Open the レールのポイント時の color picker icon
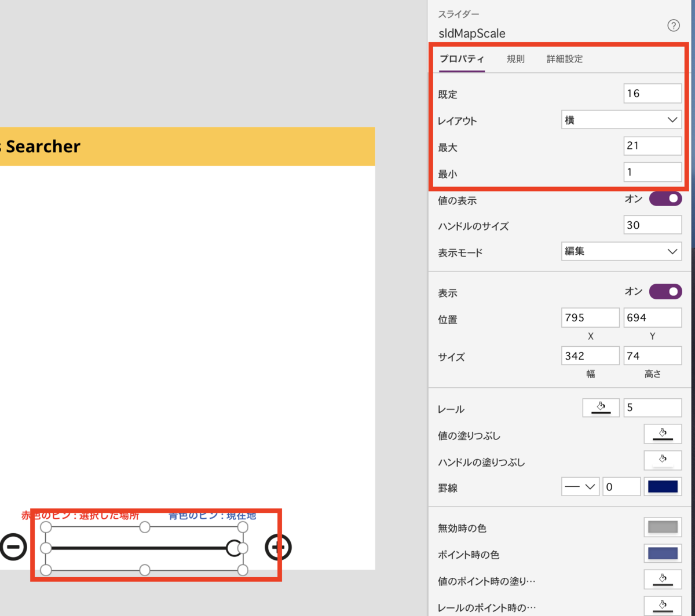 pyautogui.click(x=663, y=606)
